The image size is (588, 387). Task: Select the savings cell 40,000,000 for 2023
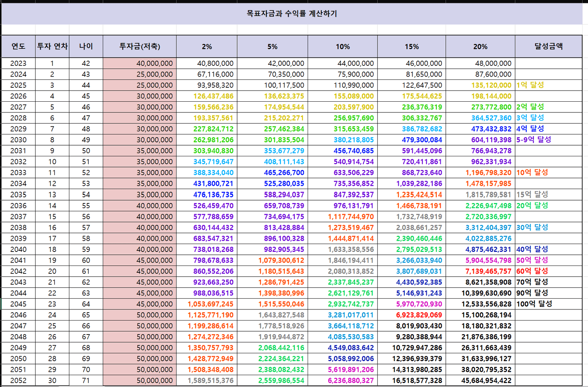(139, 63)
